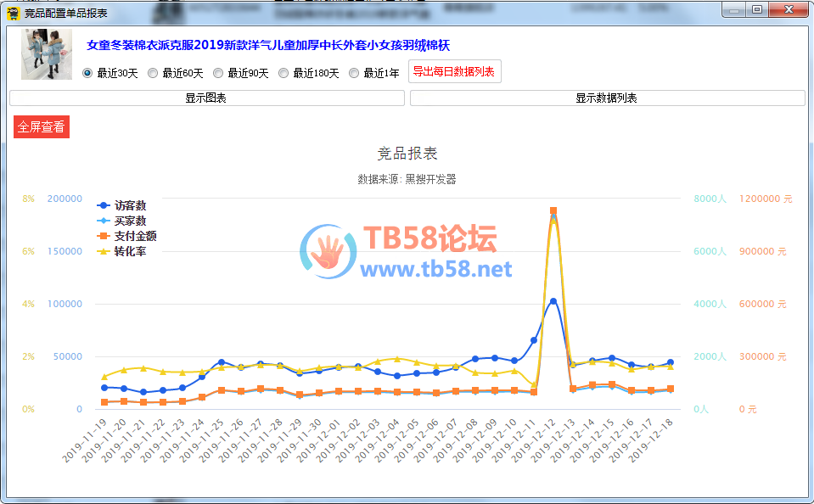This screenshot has height=504, width=814.
Task: Click the blue product title link
Action: (279, 45)
